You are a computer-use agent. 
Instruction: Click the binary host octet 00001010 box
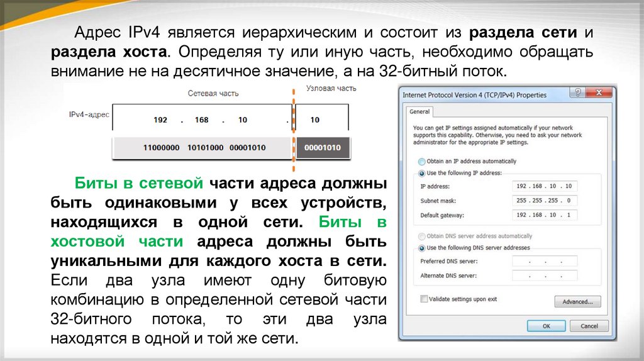coord(323,148)
